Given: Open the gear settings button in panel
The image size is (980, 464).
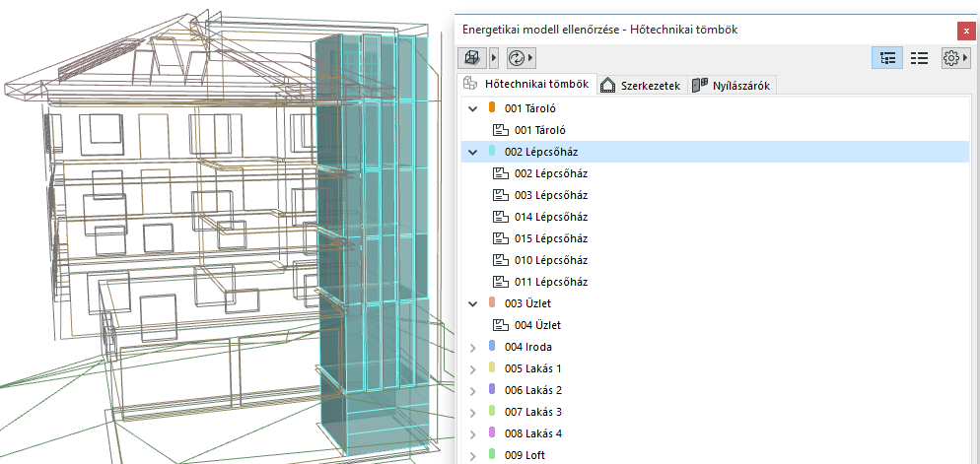Looking at the screenshot, I should pyautogui.click(x=951, y=58).
